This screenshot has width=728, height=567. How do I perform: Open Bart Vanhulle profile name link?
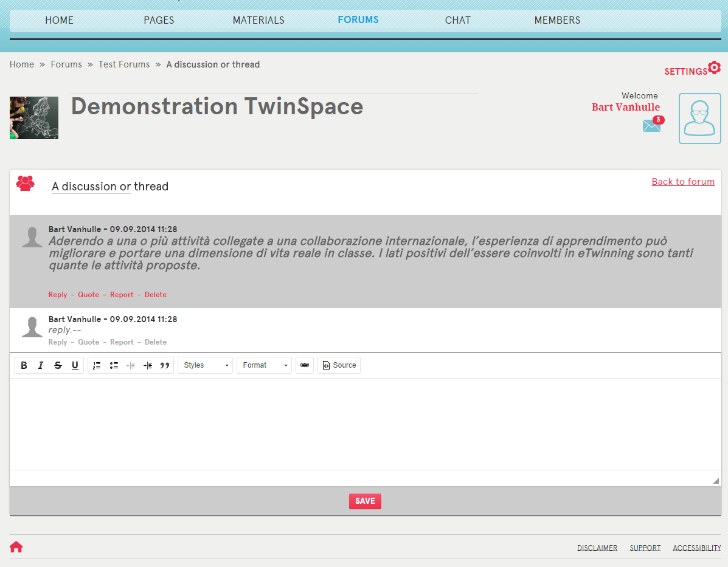[x=625, y=107]
